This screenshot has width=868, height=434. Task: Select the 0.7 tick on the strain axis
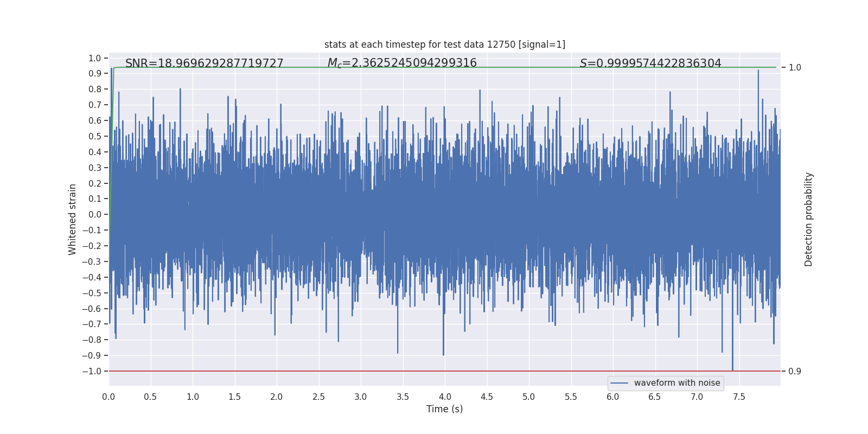95,105
